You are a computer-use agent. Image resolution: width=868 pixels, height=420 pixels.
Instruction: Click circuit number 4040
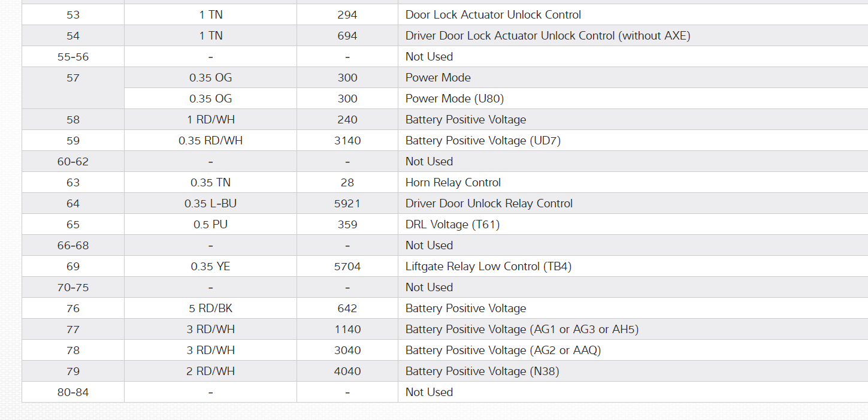(347, 371)
